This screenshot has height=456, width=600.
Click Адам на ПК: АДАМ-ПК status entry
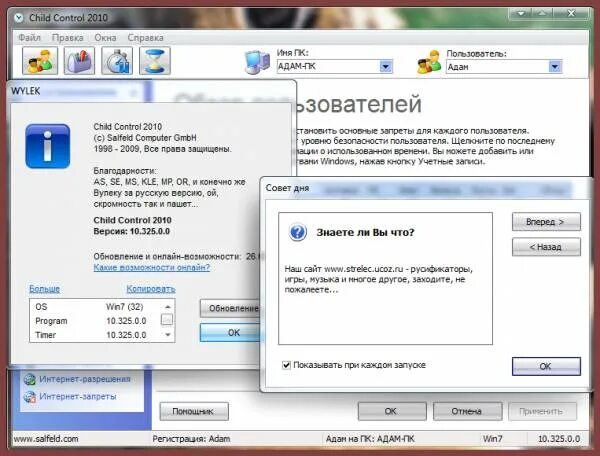tap(370, 439)
